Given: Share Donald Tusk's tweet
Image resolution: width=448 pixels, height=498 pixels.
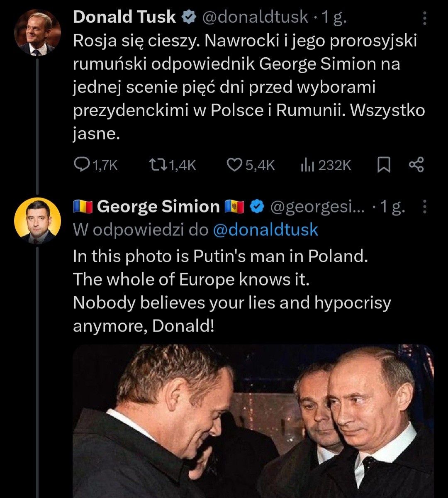Looking at the screenshot, I should pyautogui.click(x=416, y=165).
